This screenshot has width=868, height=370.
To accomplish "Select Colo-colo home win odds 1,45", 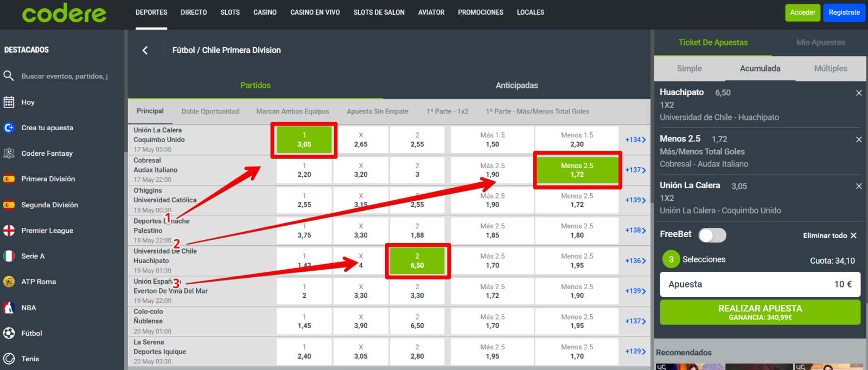I will [304, 321].
